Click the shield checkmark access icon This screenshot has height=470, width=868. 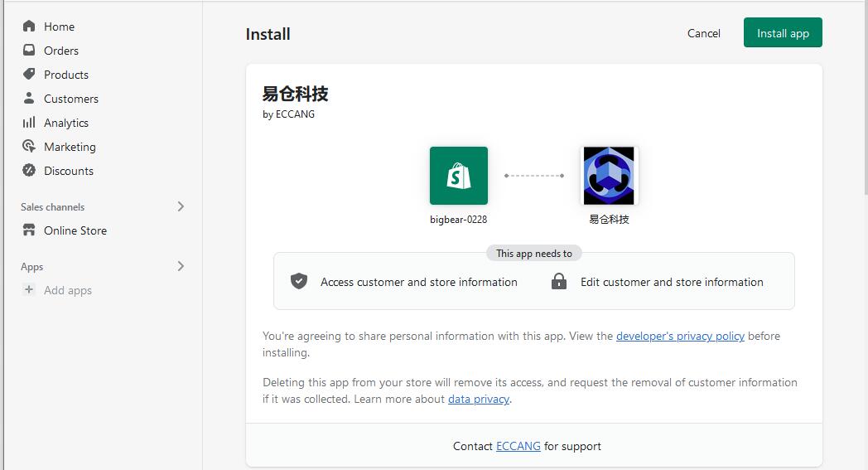(x=299, y=282)
